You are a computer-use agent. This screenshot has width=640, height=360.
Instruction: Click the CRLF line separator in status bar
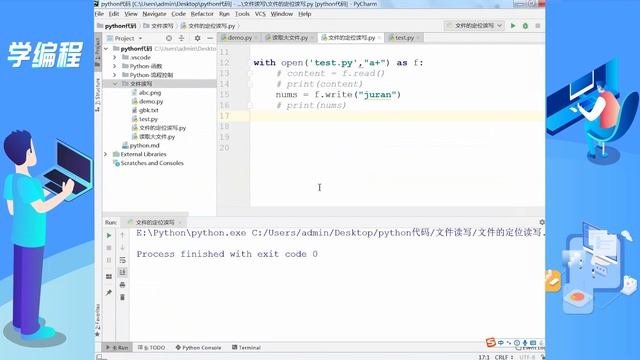pos(504,357)
